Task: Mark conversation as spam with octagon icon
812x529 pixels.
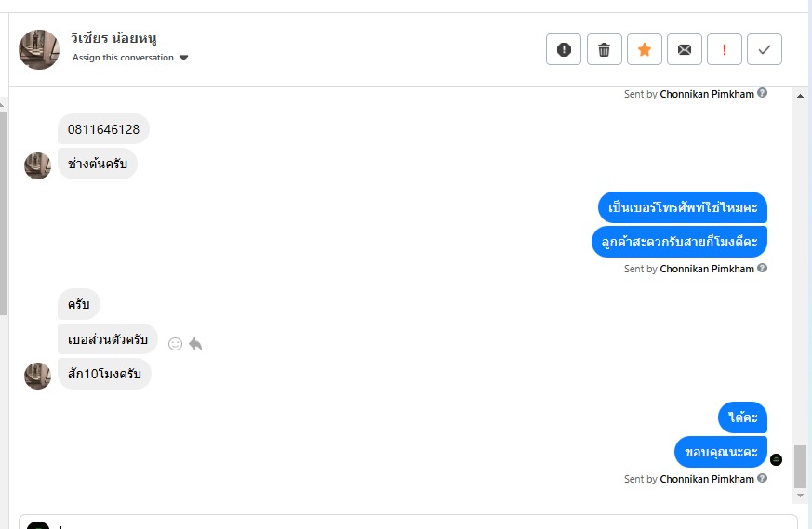Action: tap(564, 50)
